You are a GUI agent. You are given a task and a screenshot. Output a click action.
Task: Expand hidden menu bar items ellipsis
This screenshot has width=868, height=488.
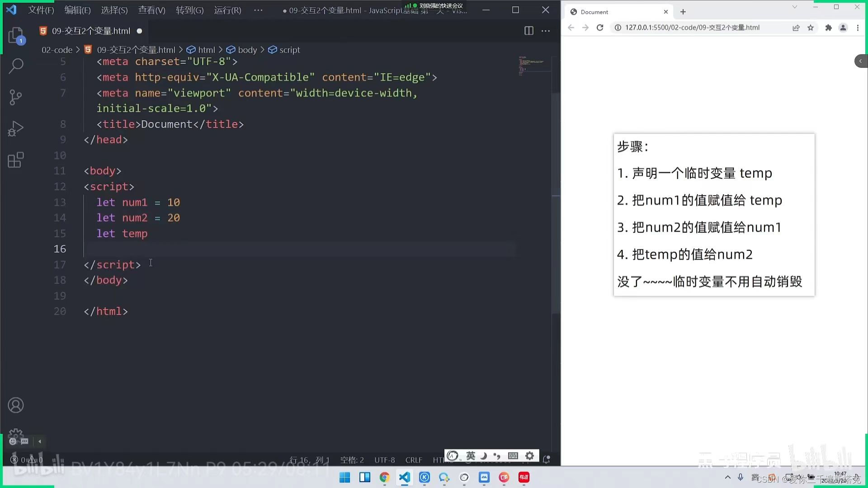[258, 10]
